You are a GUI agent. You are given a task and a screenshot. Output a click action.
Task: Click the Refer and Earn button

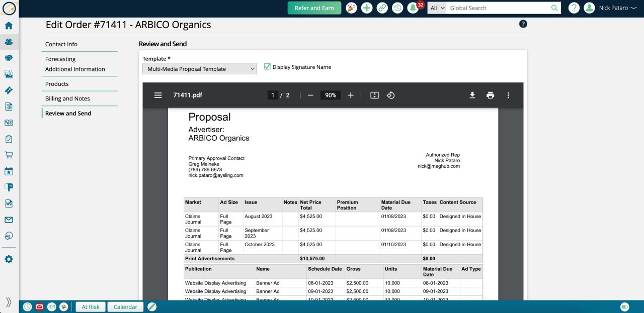coord(314,8)
